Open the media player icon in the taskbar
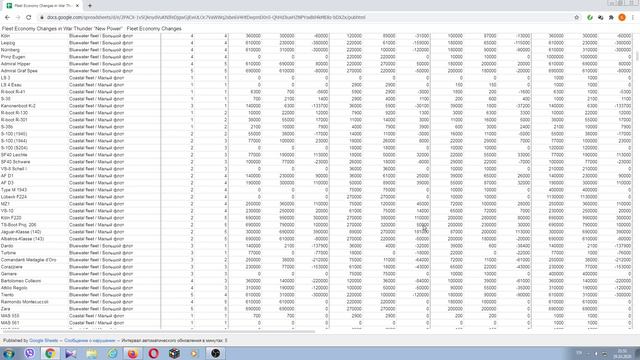The width and height of the screenshot is (640, 360). [195, 353]
